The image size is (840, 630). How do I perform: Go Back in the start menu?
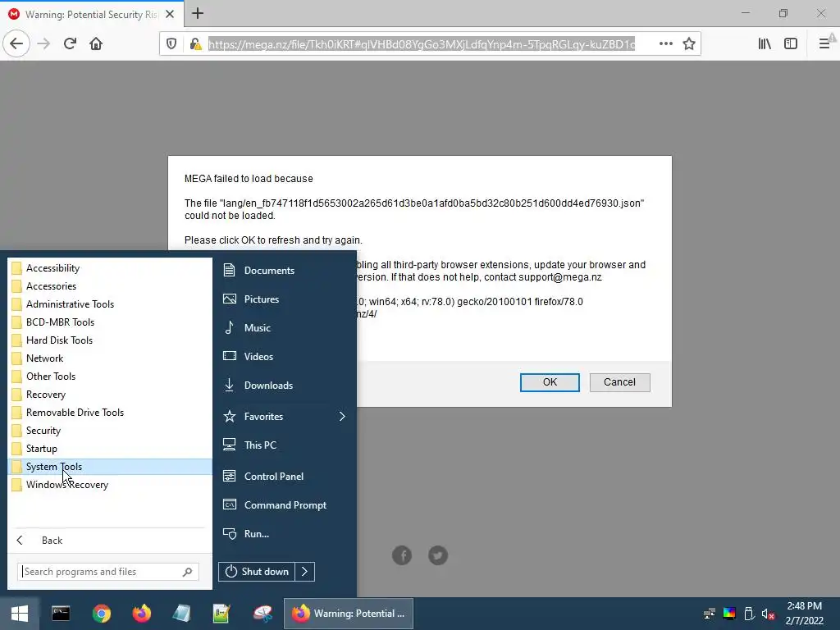[110, 541]
